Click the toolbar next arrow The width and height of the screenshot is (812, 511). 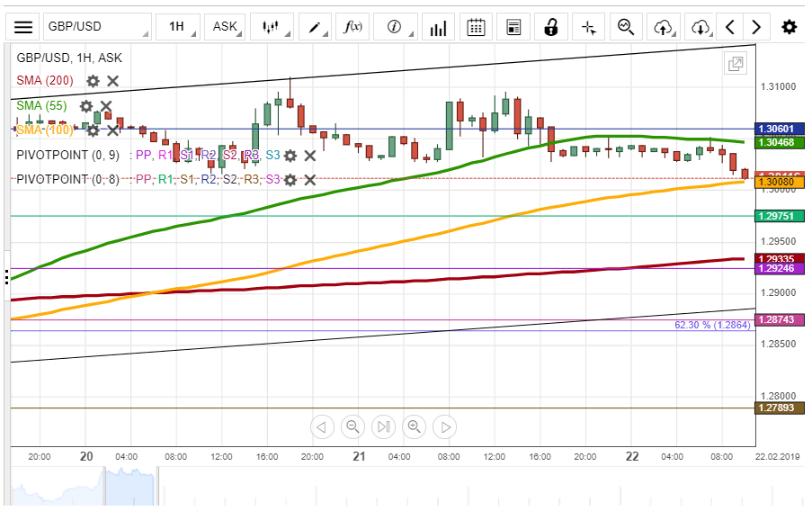(756, 27)
